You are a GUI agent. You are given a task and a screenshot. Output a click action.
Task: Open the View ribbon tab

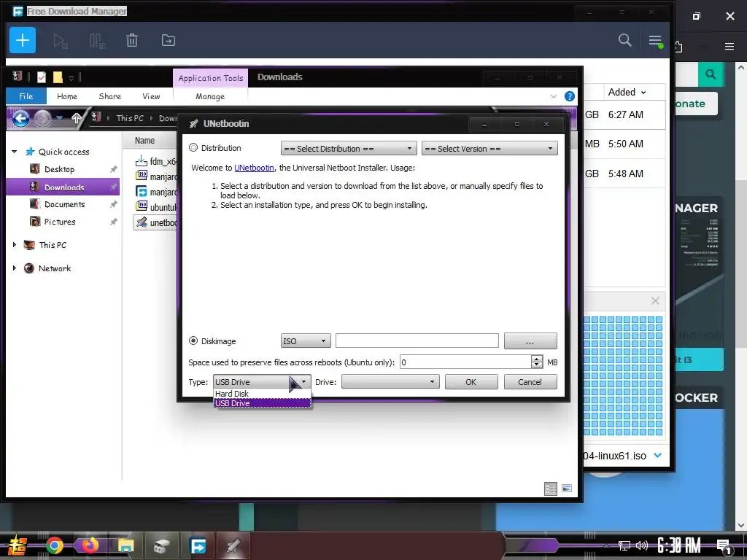pos(152,96)
